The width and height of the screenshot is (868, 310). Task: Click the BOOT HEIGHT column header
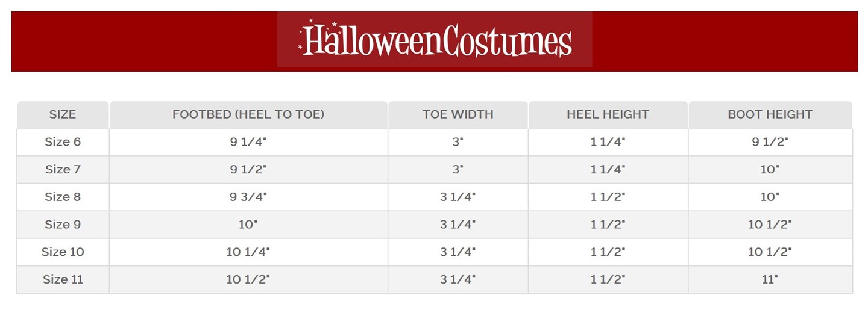coord(770,114)
